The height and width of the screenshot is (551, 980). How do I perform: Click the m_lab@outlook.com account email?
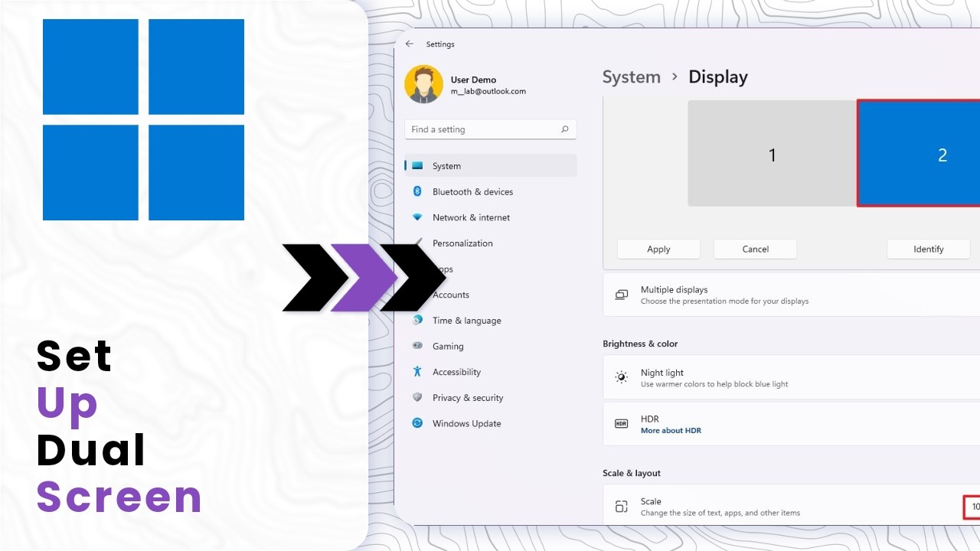coord(488,91)
